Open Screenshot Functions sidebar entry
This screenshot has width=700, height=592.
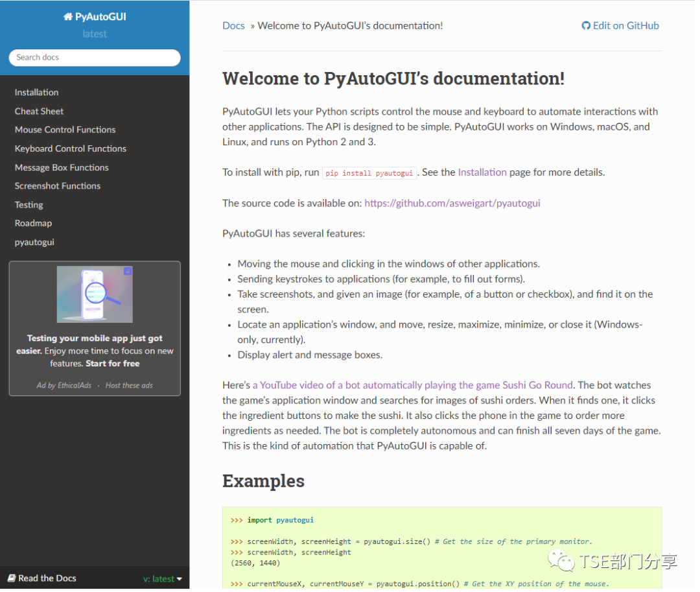pyautogui.click(x=57, y=185)
